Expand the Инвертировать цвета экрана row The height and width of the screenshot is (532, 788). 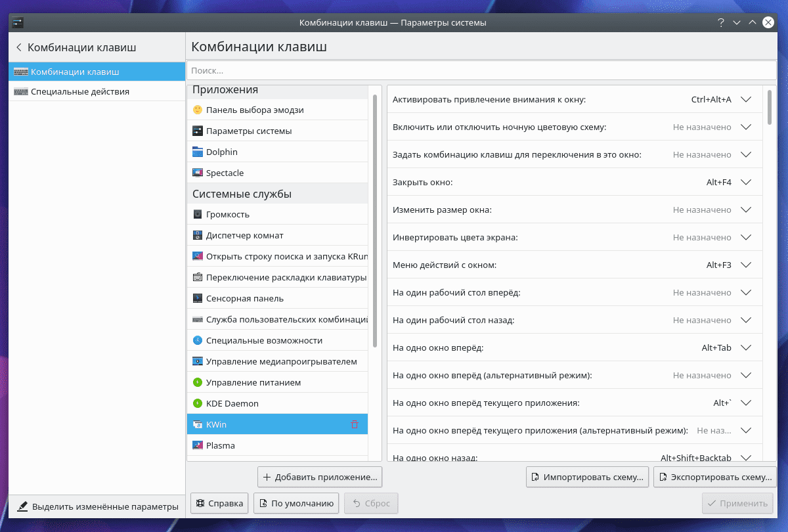coord(745,237)
